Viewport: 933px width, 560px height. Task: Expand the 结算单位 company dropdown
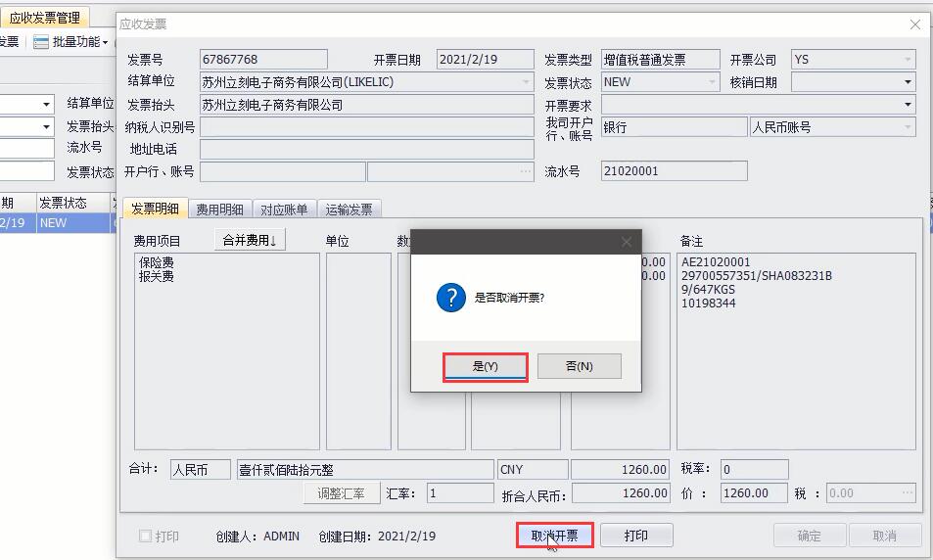(527, 82)
